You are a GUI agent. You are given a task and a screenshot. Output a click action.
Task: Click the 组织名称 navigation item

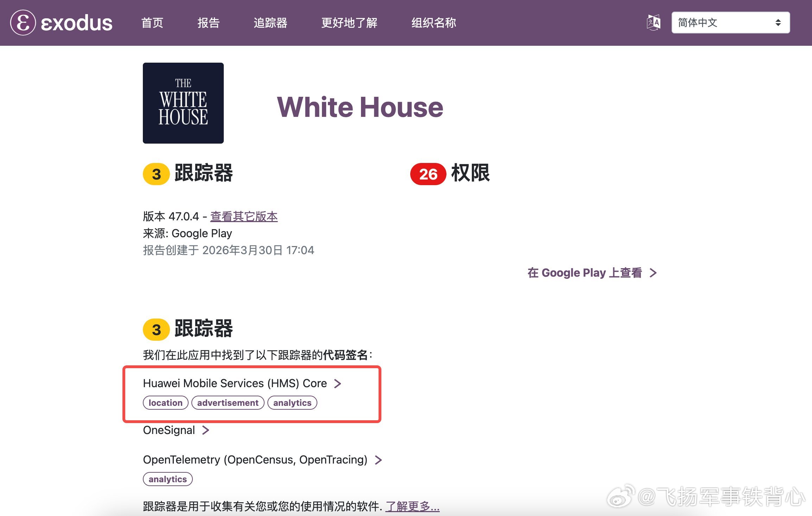tap(433, 23)
